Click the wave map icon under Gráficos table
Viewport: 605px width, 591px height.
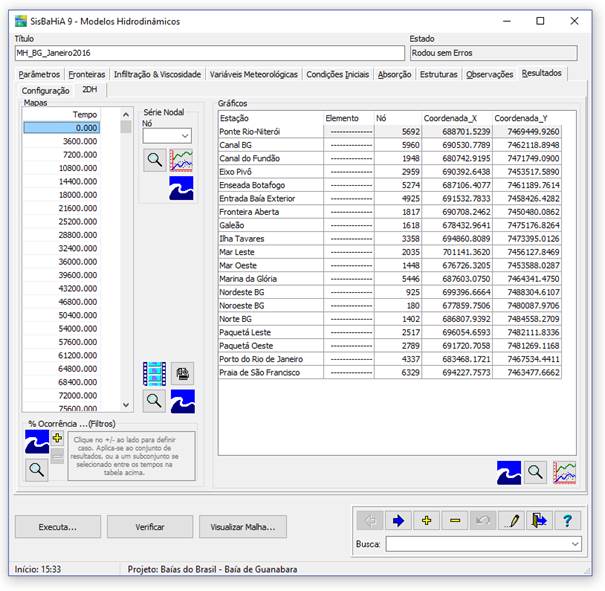click(509, 473)
